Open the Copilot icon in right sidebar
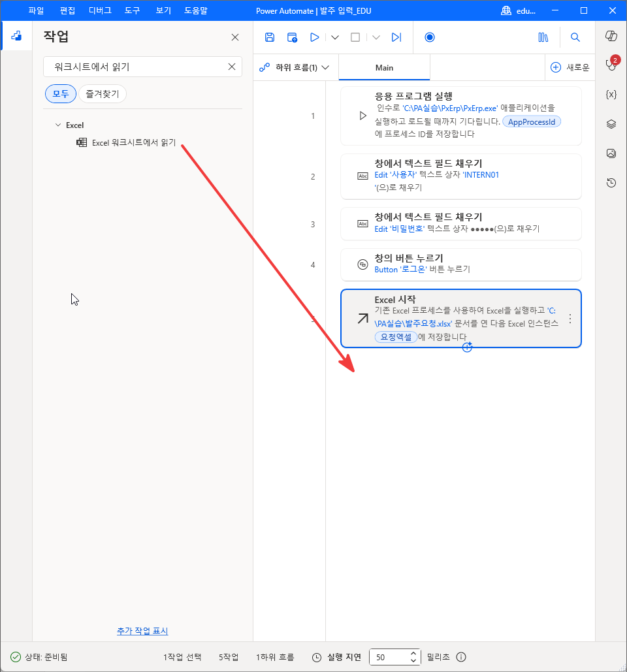 click(x=611, y=36)
